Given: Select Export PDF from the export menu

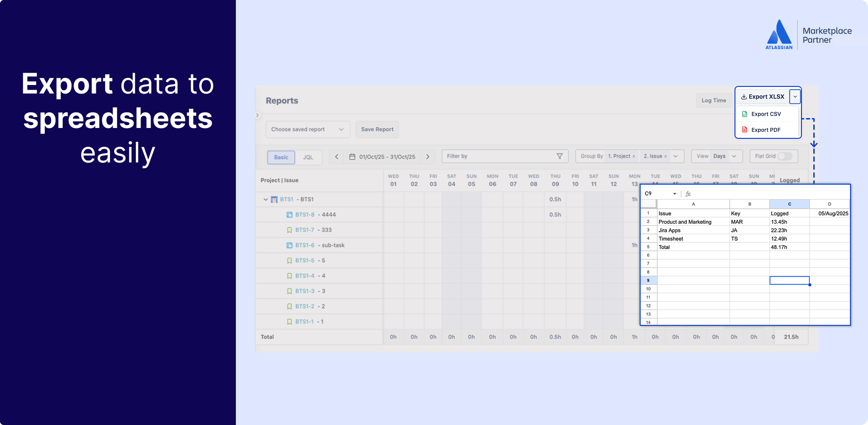Looking at the screenshot, I should 765,130.
